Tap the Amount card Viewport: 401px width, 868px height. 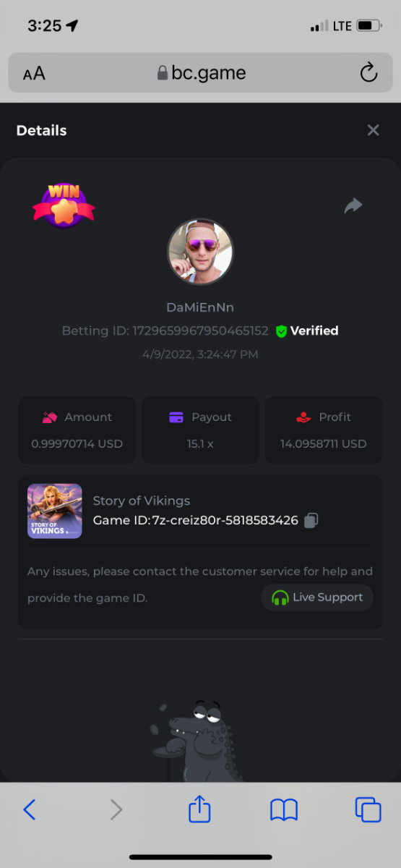pyautogui.click(x=77, y=430)
